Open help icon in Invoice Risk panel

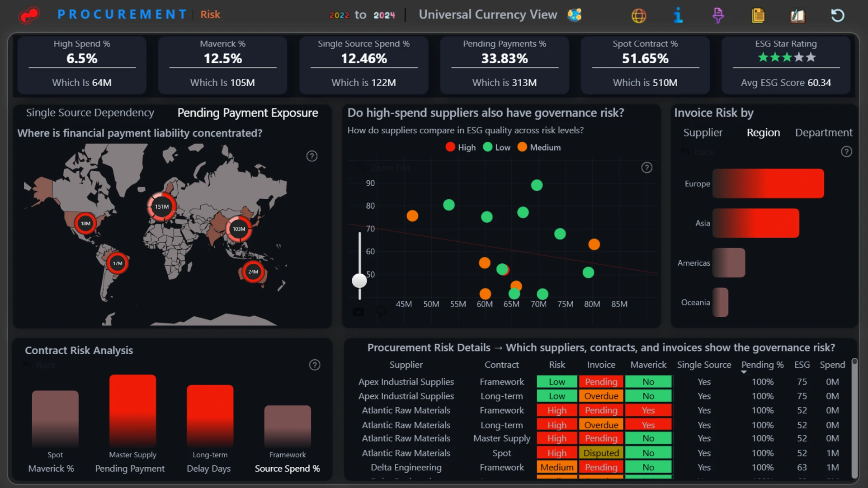[x=846, y=152]
